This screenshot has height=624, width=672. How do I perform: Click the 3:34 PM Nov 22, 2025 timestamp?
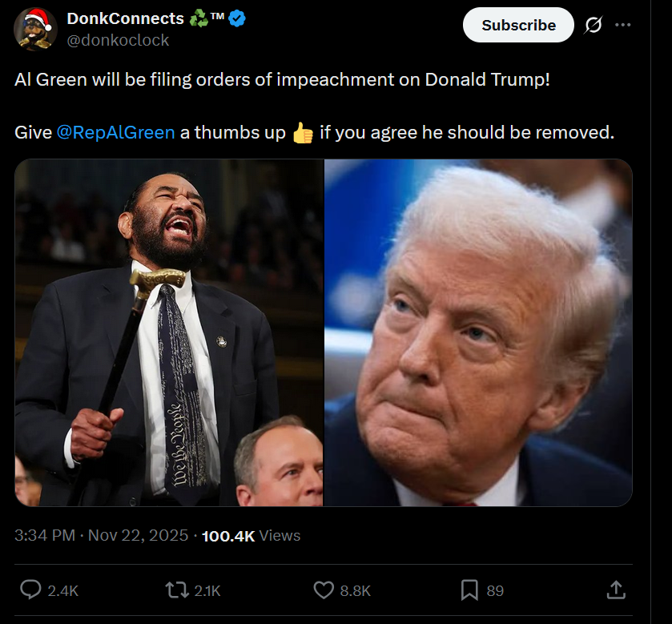point(101,535)
